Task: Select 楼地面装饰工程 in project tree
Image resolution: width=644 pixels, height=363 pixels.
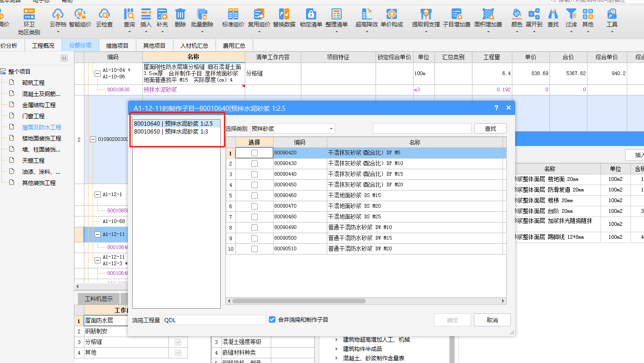Action: click(42, 138)
